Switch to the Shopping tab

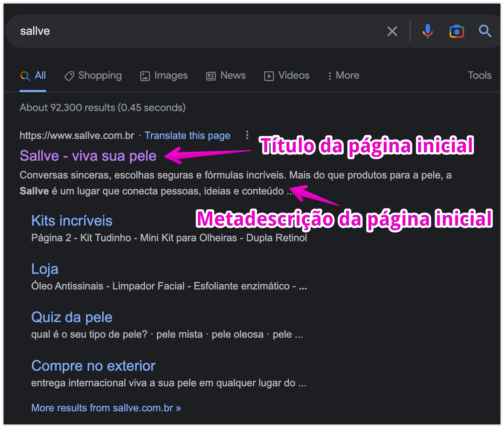93,75
